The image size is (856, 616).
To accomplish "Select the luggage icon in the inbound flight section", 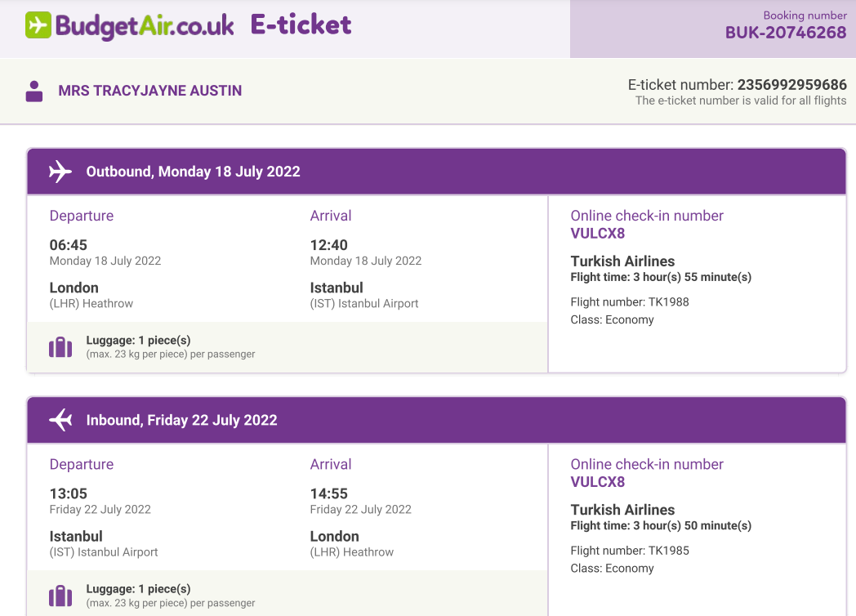I will [x=60, y=595].
